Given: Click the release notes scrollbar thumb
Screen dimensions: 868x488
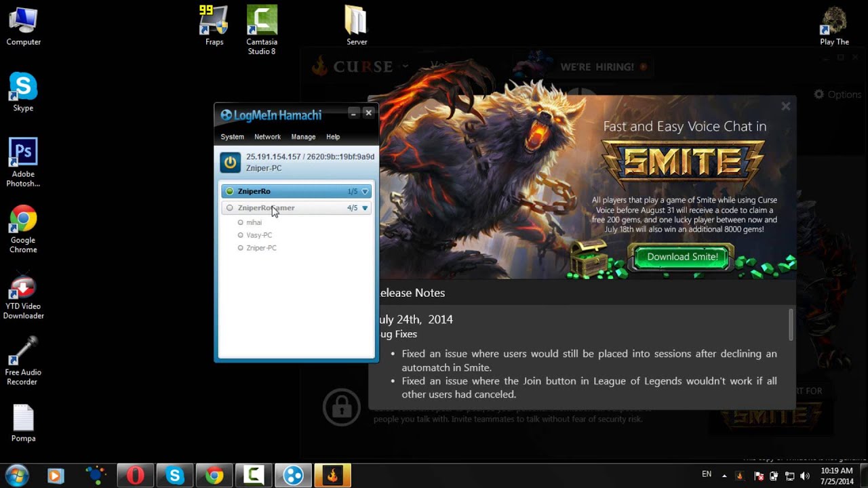Looking at the screenshot, I should [x=791, y=325].
